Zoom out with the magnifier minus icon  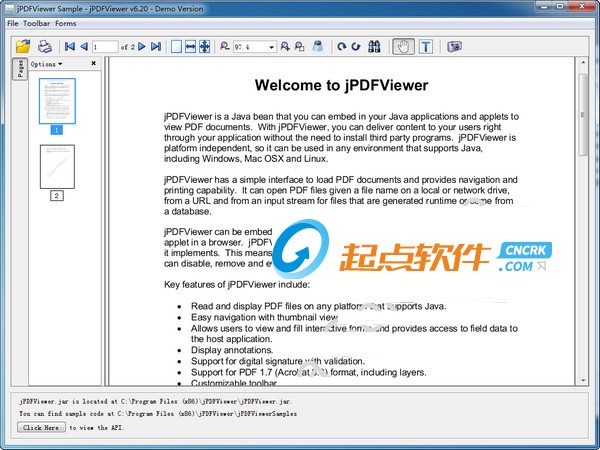[x=225, y=47]
